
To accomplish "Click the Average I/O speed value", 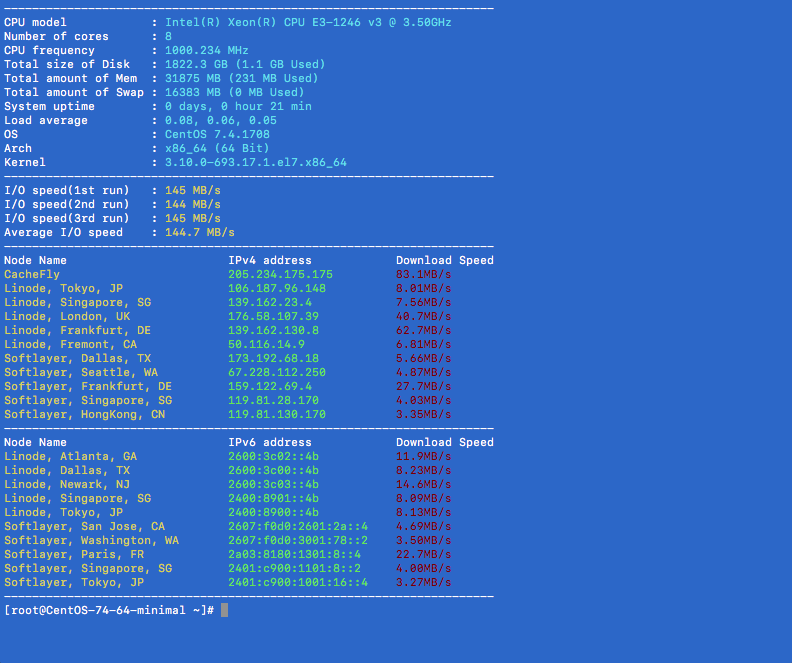I will click(193, 232).
